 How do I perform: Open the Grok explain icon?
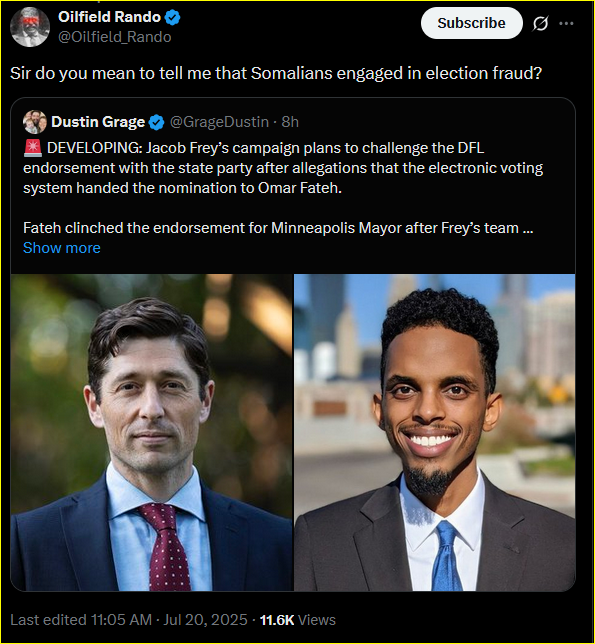tap(540, 23)
